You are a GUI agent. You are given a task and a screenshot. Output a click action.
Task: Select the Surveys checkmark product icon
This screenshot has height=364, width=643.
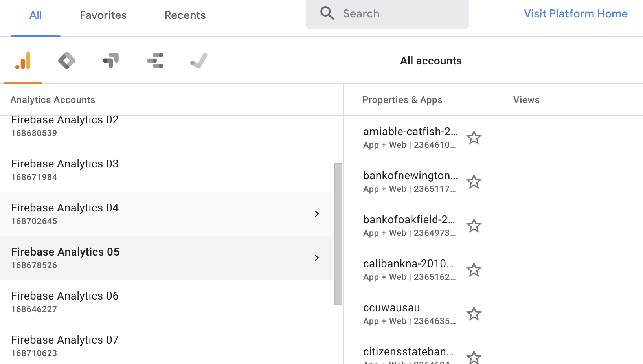pos(198,61)
